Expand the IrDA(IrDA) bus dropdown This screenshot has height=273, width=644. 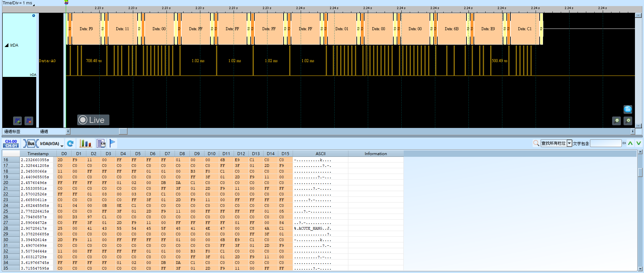pos(62,145)
